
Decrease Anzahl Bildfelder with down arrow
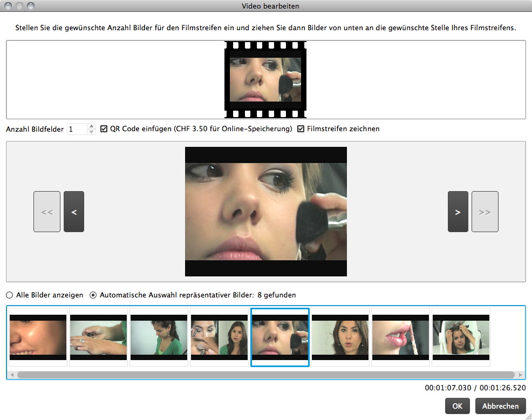tap(91, 132)
